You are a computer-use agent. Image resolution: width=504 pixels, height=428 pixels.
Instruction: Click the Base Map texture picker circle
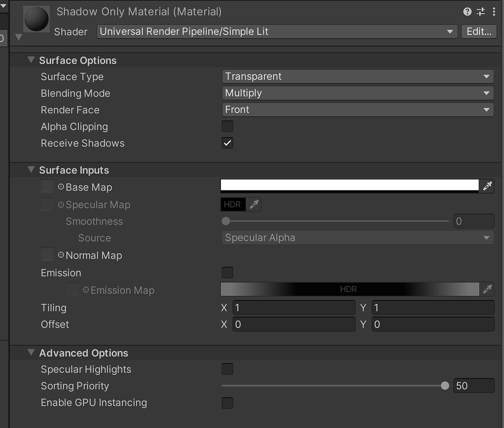coord(61,187)
